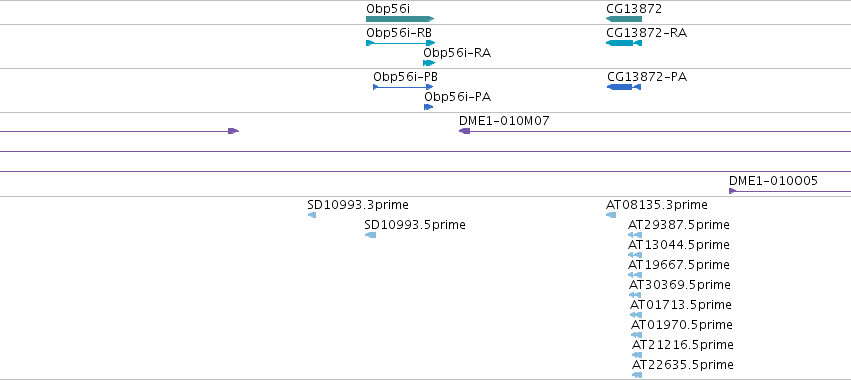
Task: Select the SD10993.5prime EST marker
Action: click(x=371, y=235)
